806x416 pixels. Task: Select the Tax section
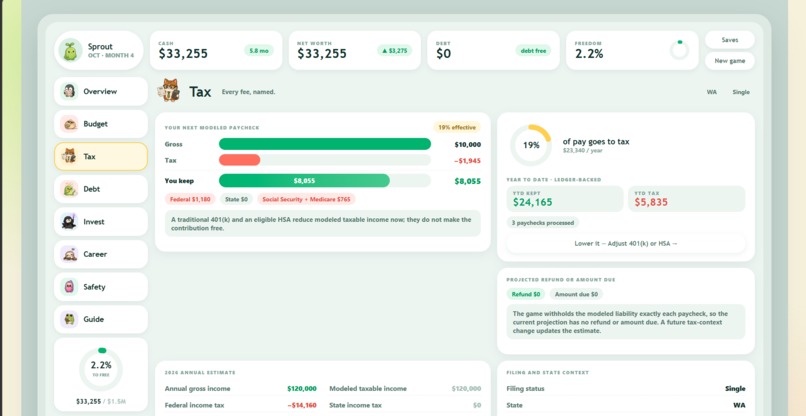coord(101,156)
